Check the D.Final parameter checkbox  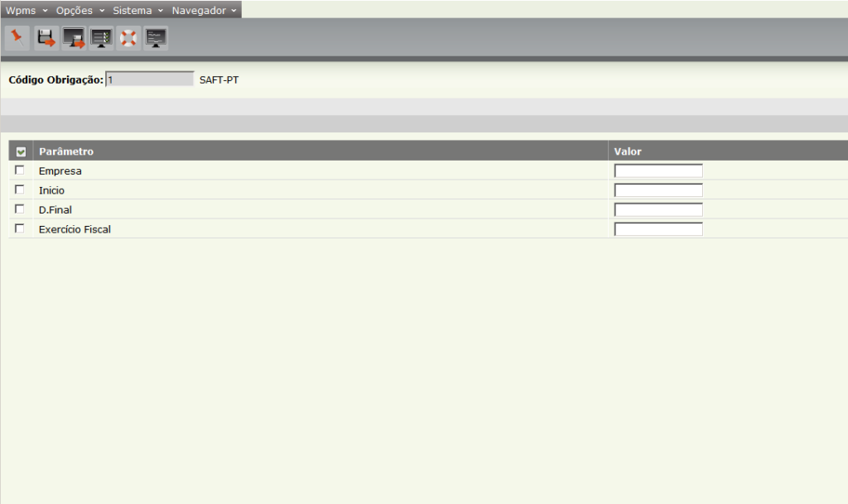pos(20,209)
